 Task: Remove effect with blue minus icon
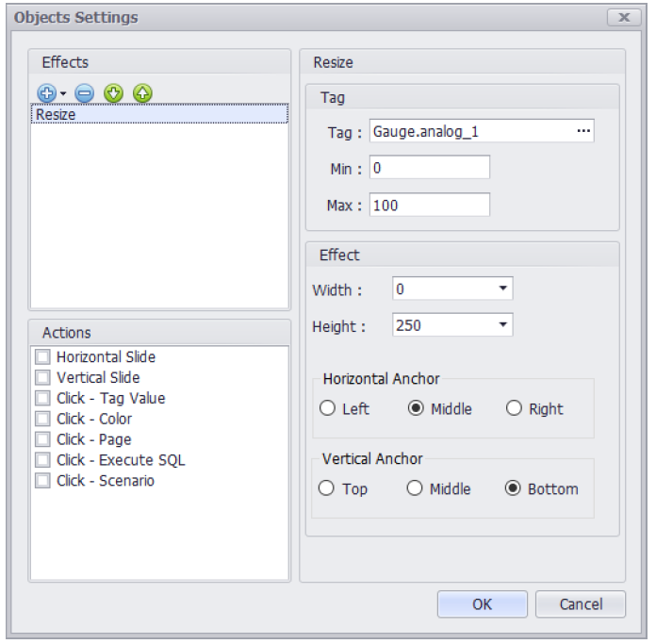click(x=84, y=93)
